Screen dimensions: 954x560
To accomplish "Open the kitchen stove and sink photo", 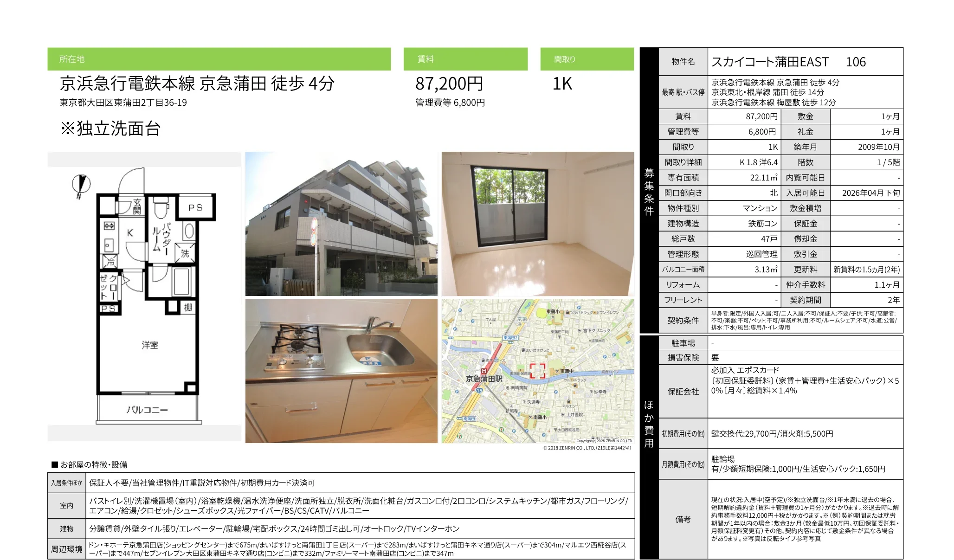I will point(341,371).
